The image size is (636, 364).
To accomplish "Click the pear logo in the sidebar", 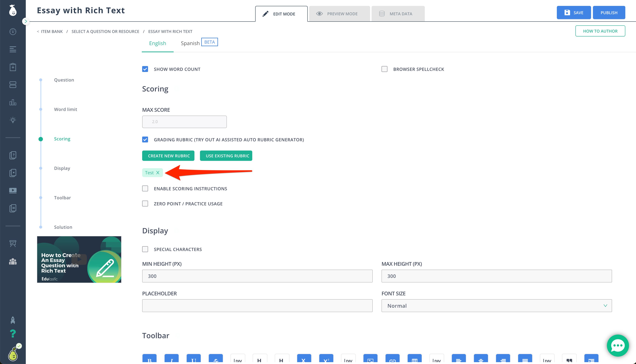I will pos(13,10).
